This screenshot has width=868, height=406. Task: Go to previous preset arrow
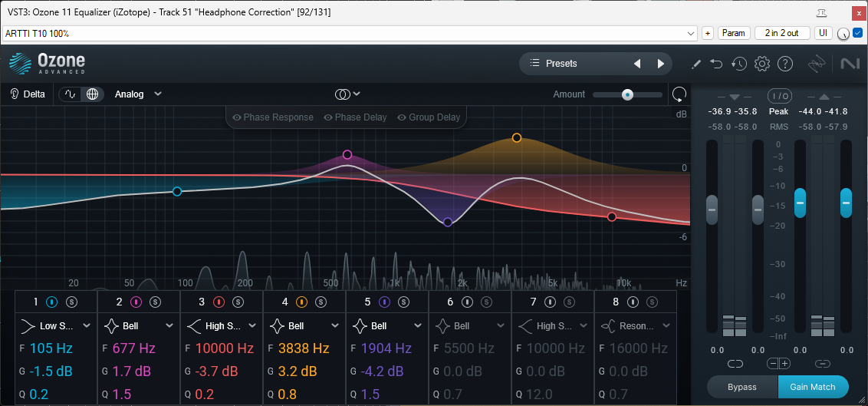click(637, 64)
